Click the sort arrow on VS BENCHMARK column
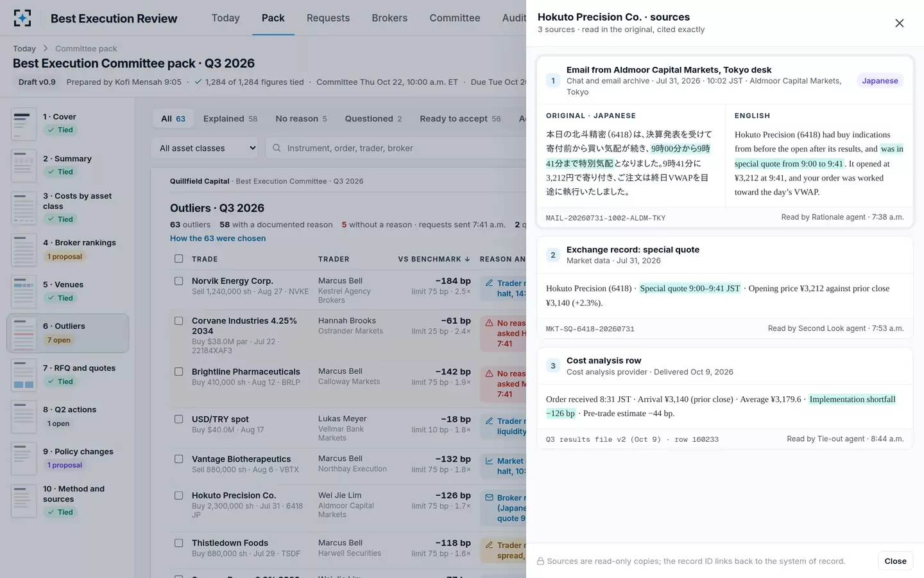924x578 pixels. [467, 259]
